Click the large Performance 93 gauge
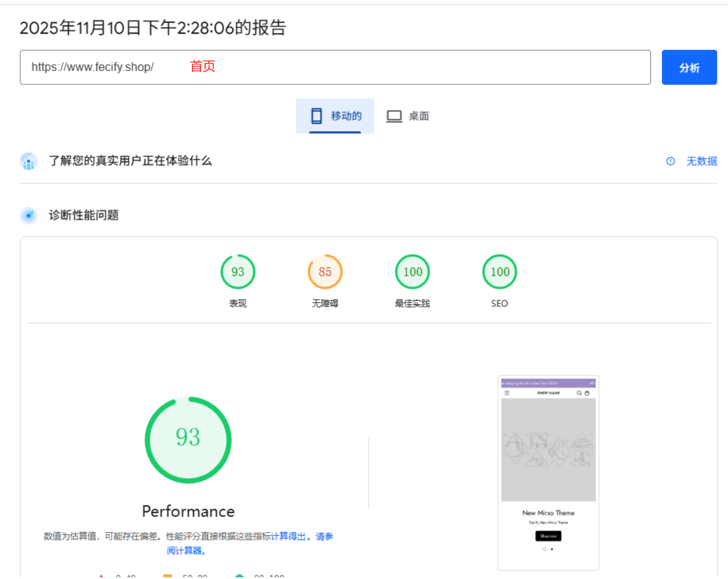Screen dimensions: 728x579 188,439
